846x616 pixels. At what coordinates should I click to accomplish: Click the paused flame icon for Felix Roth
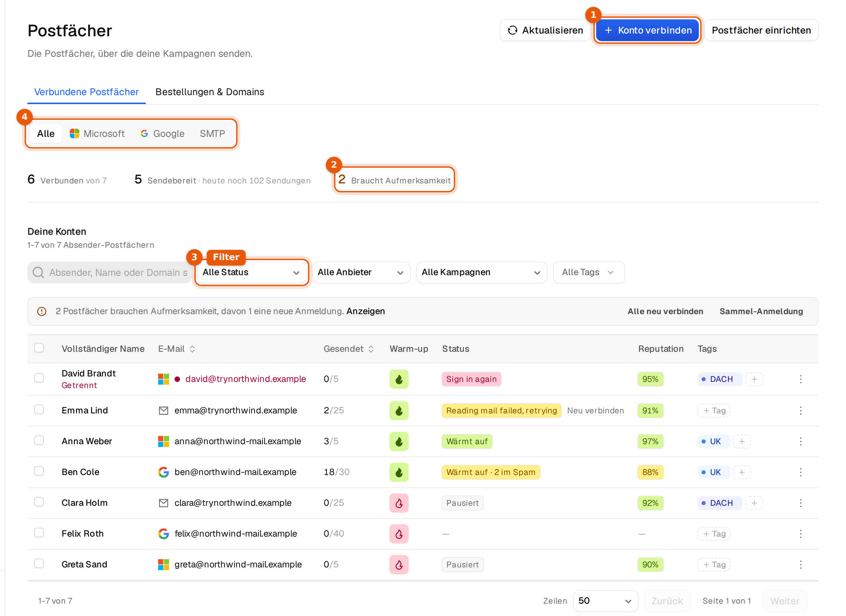pos(399,534)
